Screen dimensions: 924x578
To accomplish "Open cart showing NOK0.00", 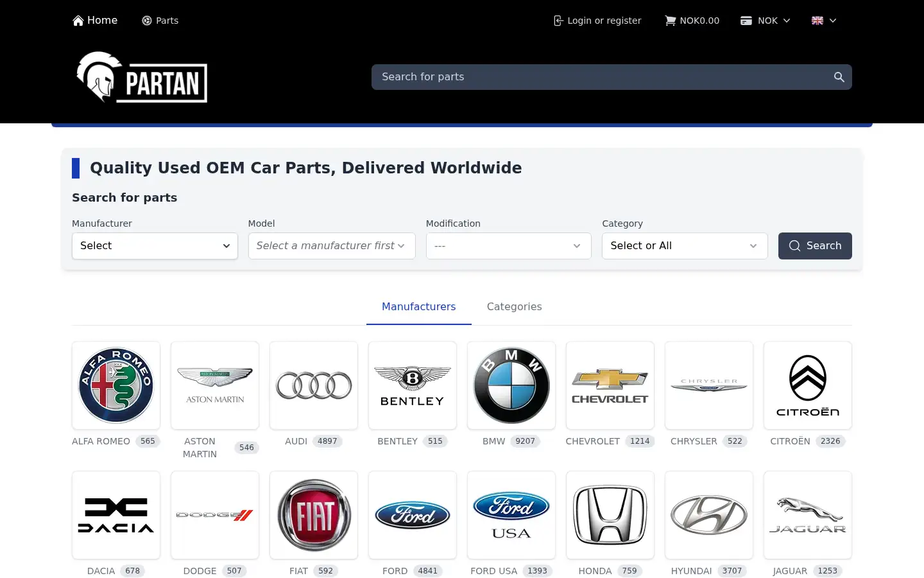I will (x=692, y=21).
